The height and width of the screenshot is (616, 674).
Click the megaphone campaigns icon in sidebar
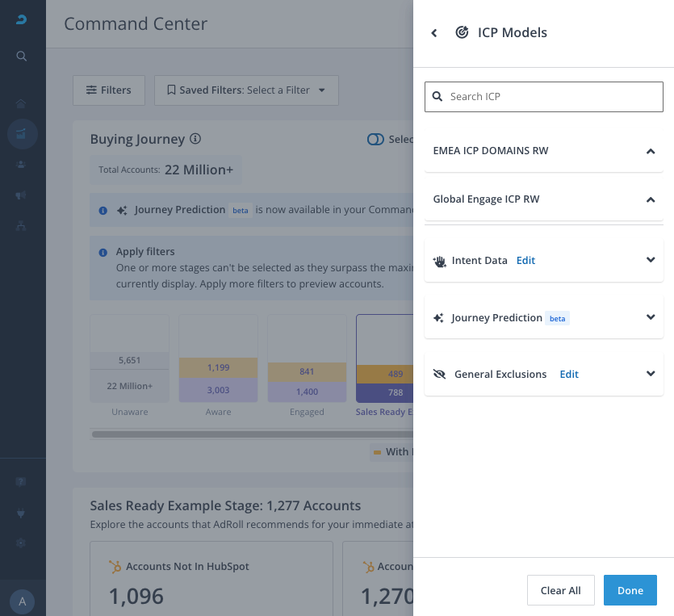click(x=22, y=195)
